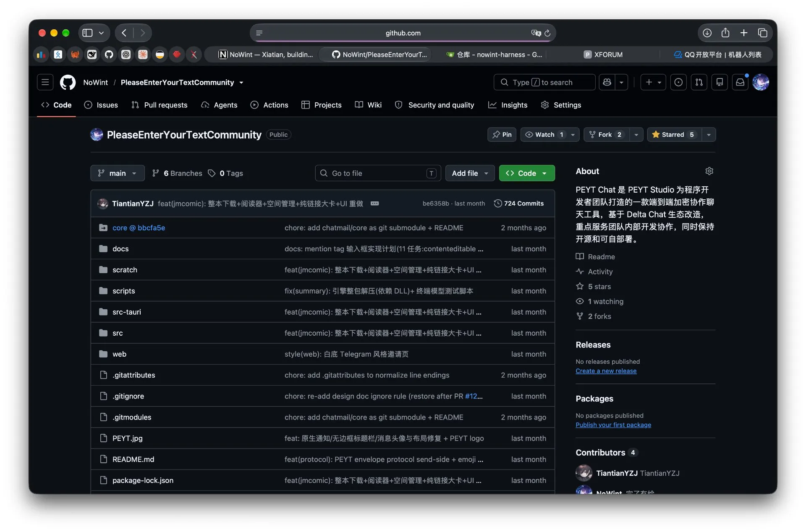Click Safari share icon

725,33
